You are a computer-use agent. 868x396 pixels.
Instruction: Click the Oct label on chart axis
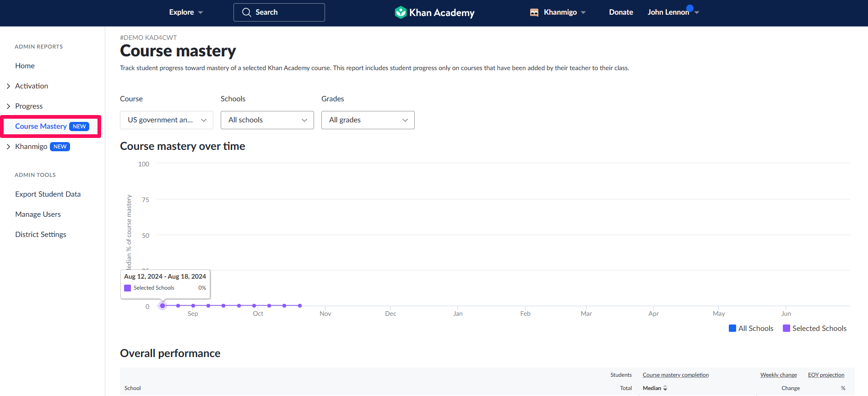point(258,314)
